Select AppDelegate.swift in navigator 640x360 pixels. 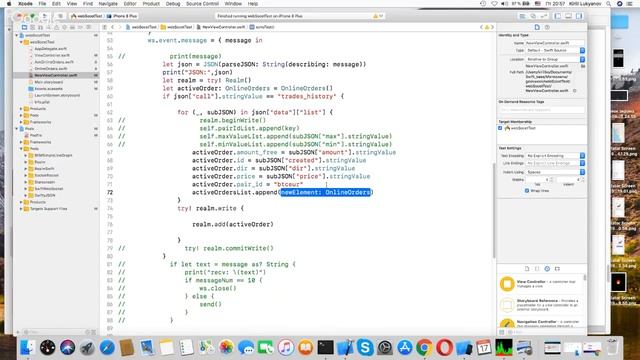(x=51, y=49)
